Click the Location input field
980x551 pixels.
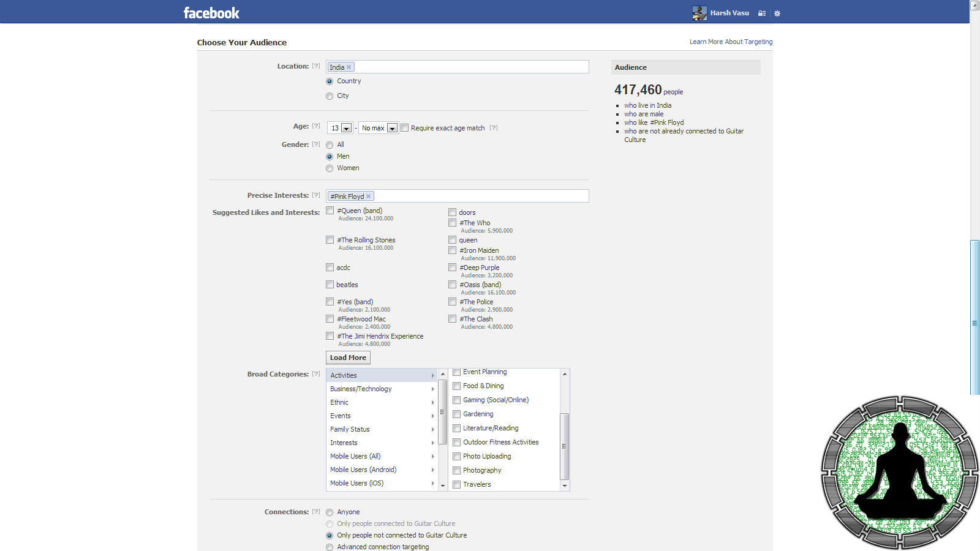pos(458,67)
